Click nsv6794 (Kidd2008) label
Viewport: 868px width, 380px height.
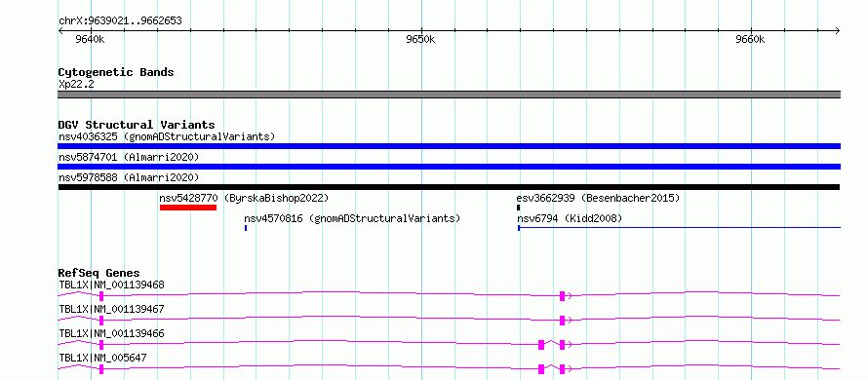(x=570, y=218)
